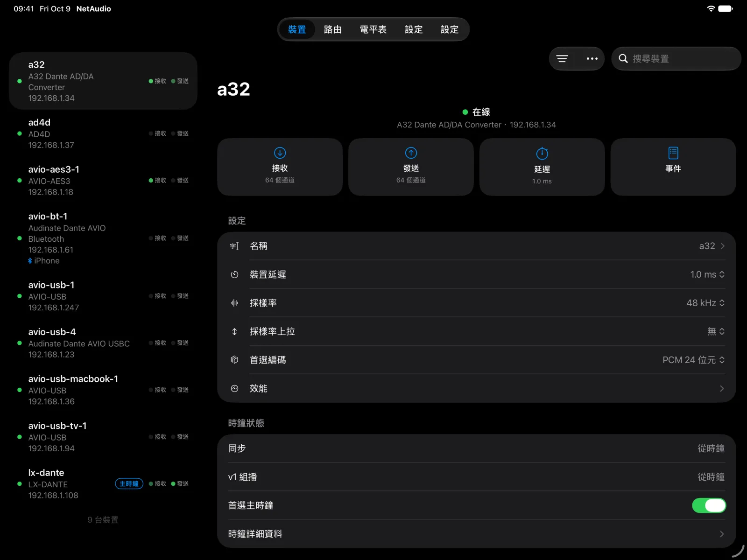Click the 接收 status indicator for avio-aes3-1
This screenshot has height=560, width=747.
[x=157, y=181]
